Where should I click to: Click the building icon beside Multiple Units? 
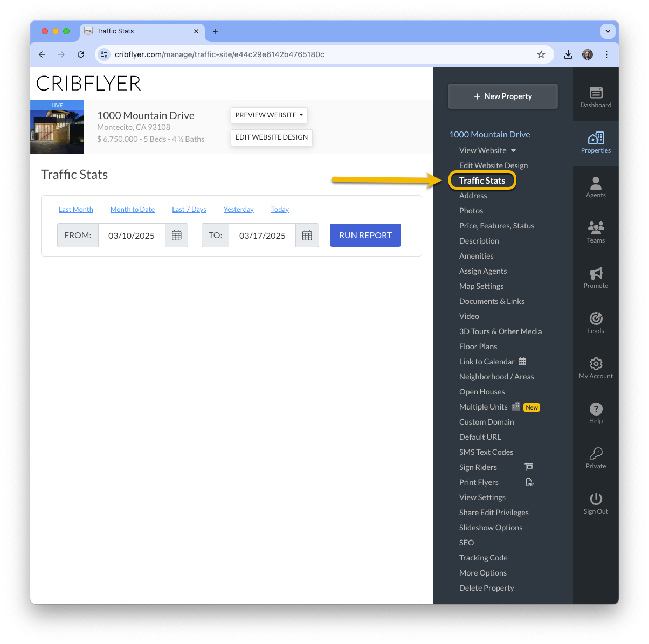pyautogui.click(x=516, y=406)
